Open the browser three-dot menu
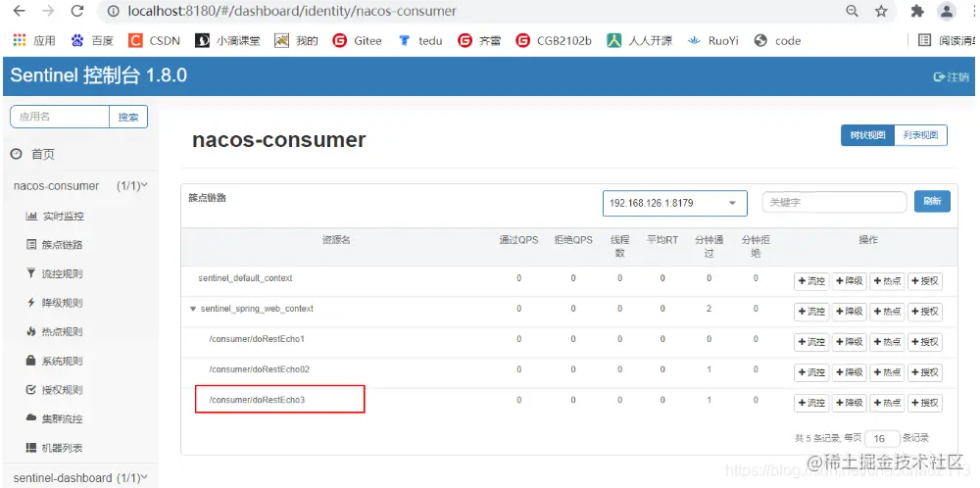Viewport: 980px width, 488px height. (974, 11)
